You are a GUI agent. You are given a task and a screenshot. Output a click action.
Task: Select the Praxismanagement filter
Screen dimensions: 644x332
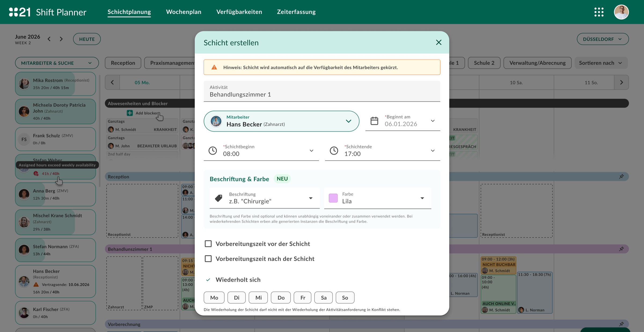(170, 63)
